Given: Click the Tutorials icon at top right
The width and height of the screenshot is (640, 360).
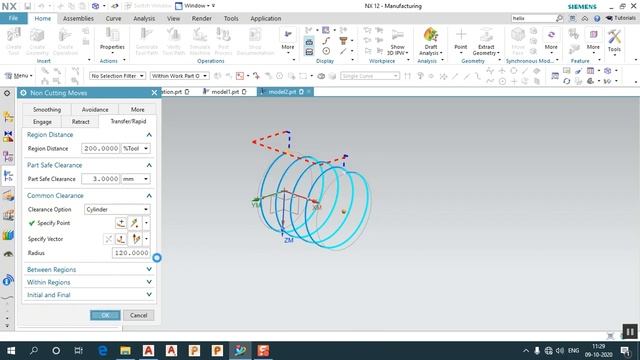Looking at the screenshot, I should [620, 18].
